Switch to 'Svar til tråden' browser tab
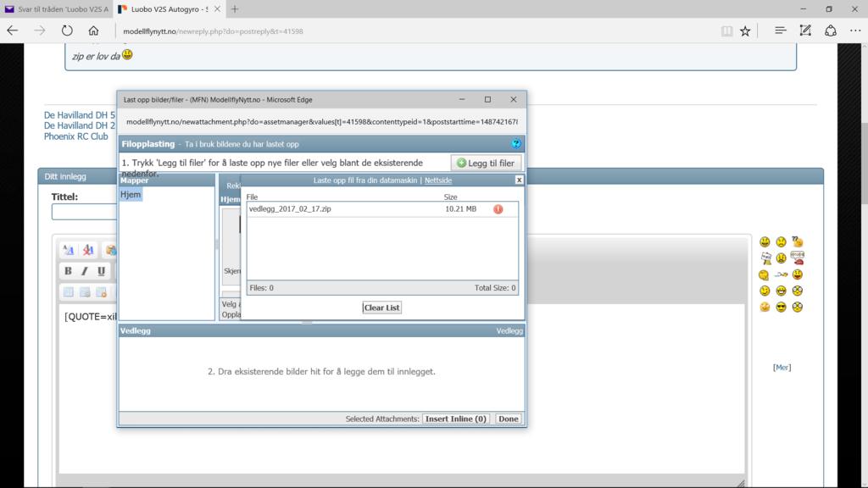 click(x=55, y=8)
